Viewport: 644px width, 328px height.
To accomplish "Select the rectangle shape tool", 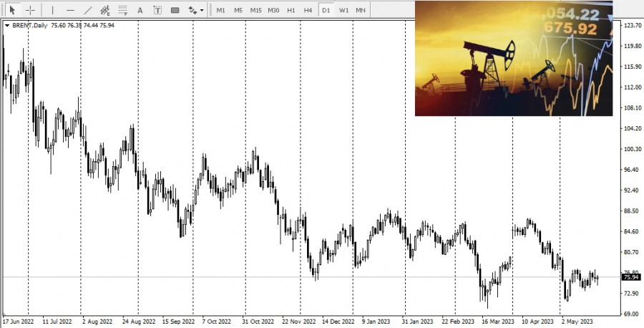I will [x=175, y=10].
